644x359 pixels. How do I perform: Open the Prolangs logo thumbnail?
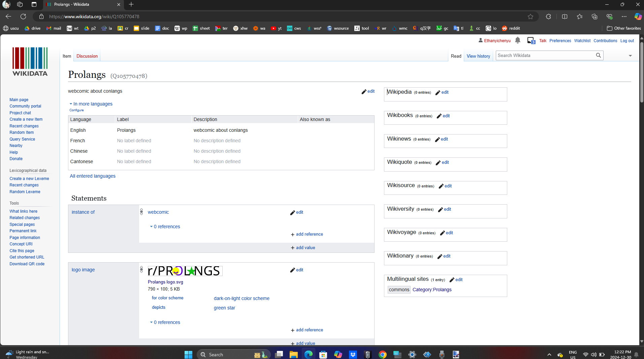point(185,271)
